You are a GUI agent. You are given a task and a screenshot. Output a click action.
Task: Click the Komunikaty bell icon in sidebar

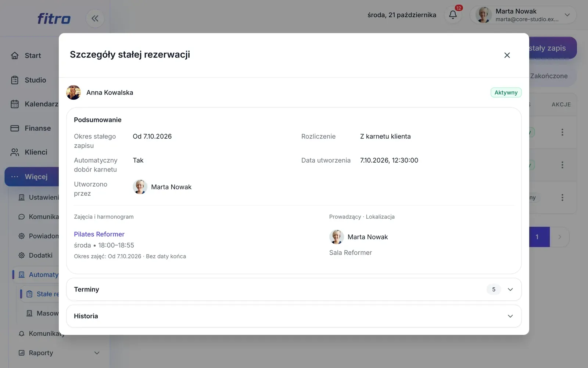click(x=22, y=333)
